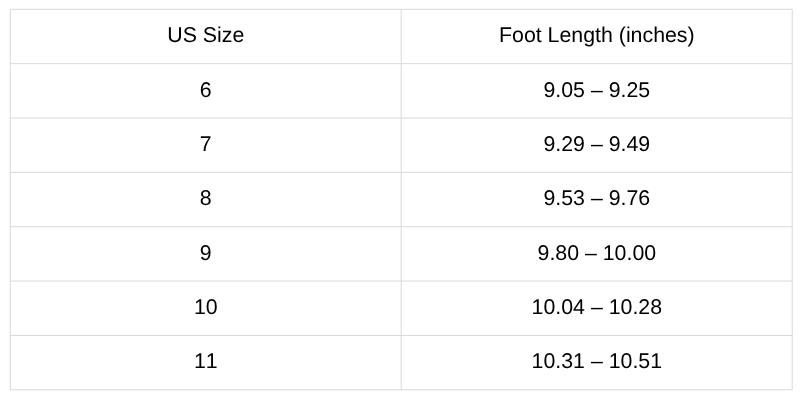Image resolution: width=800 pixels, height=400 pixels.
Task: Select the US size 9 cell
Action: pyautogui.click(x=206, y=254)
